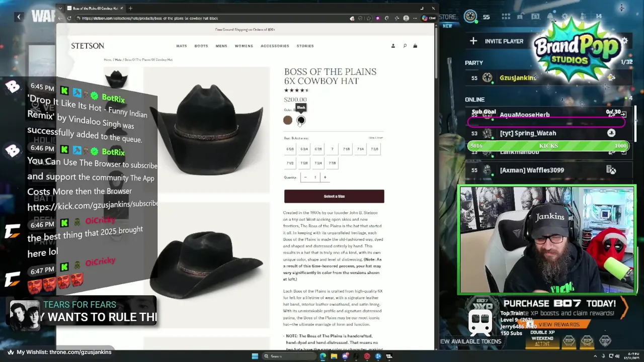Select online player [tyt] Spring_Watah
This screenshot has height=362, width=644.
pyautogui.click(x=528, y=133)
